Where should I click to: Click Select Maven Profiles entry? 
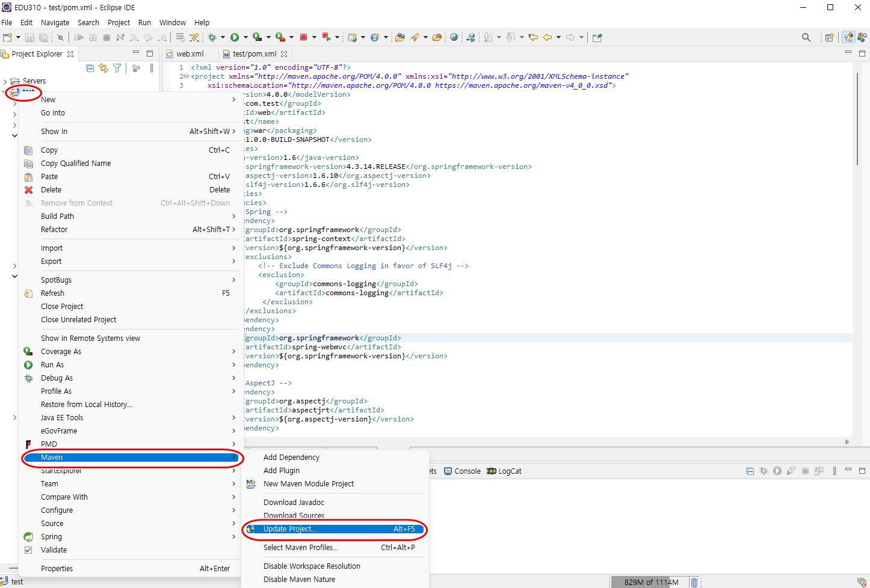pyautogui.click(x=300, y=548)
